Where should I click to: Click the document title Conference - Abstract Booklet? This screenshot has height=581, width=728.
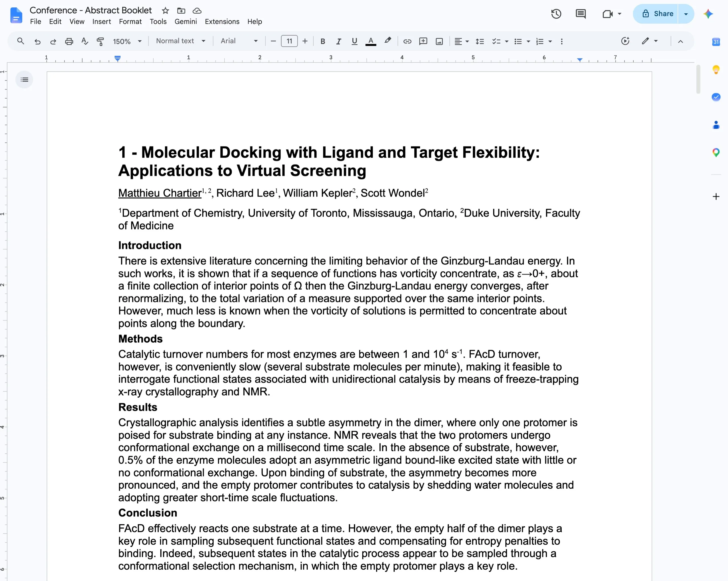click(90, 10)
